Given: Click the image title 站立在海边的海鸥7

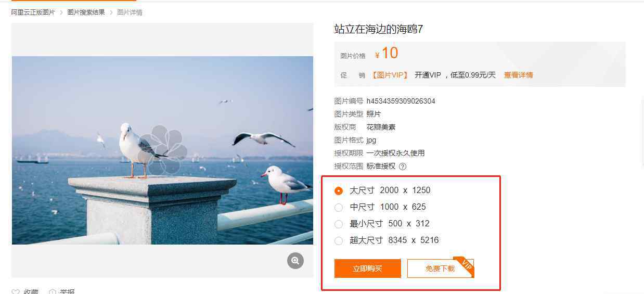Looking at the screenshot, I should pos(379,29).
